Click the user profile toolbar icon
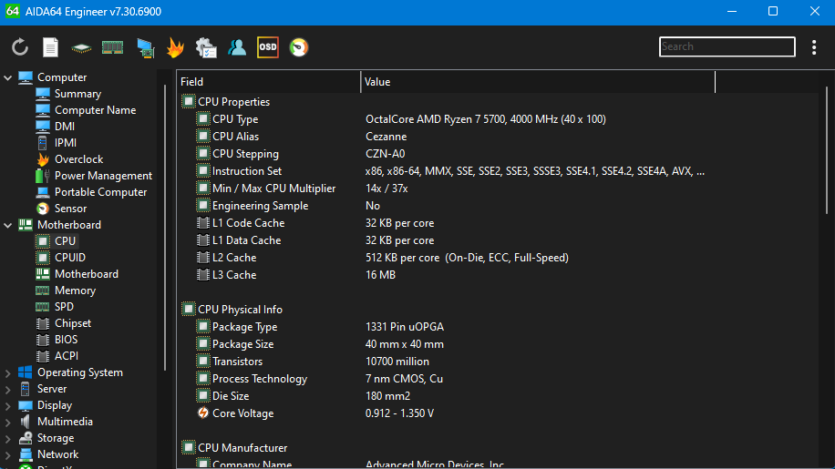The width and height of the screenshot is (835, 469). point(237,47)
